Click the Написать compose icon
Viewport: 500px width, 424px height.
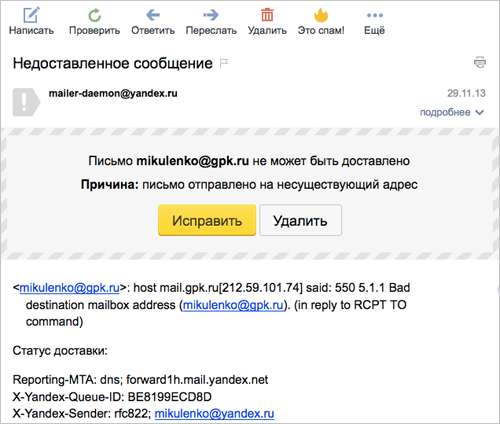[31, 15]
